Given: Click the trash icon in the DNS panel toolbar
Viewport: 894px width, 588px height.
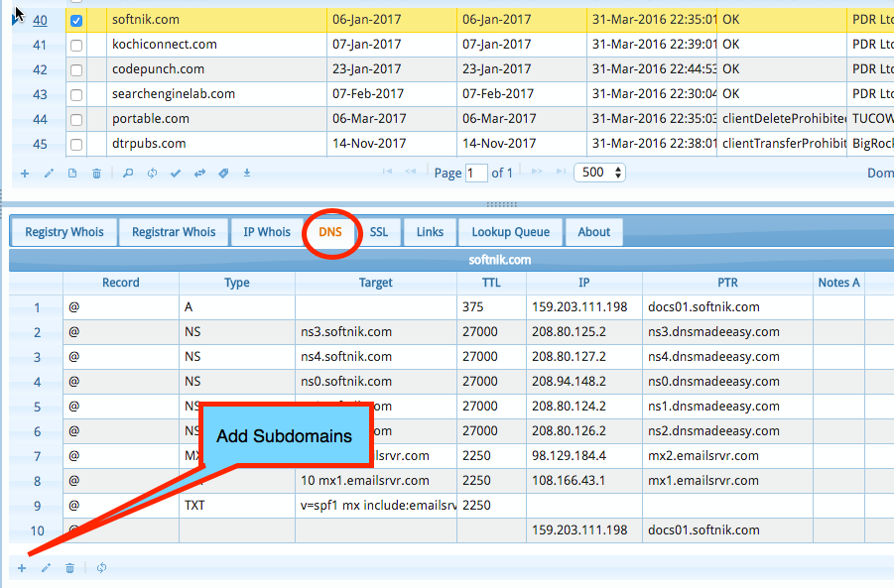Looking at the screenshot, I should tap(69, 568).
